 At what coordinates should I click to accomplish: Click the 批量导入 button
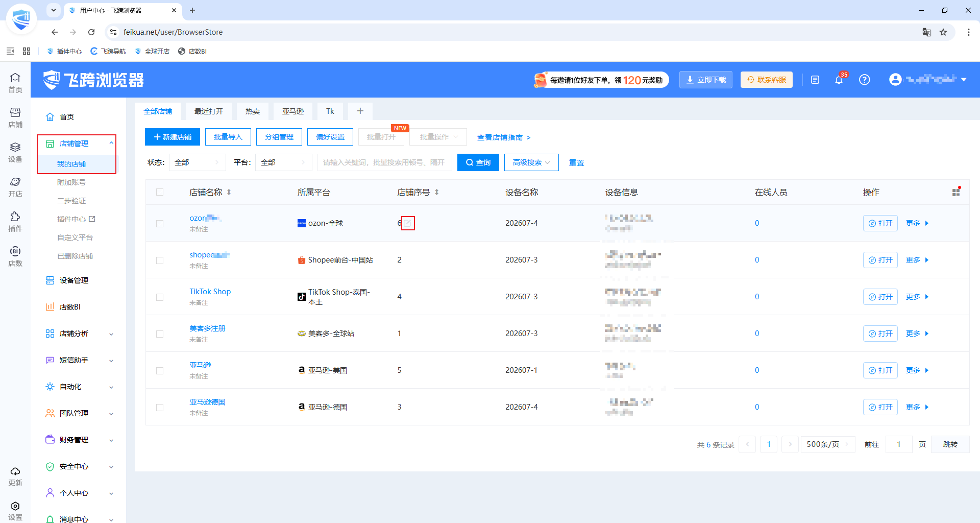tap(228, 137)
